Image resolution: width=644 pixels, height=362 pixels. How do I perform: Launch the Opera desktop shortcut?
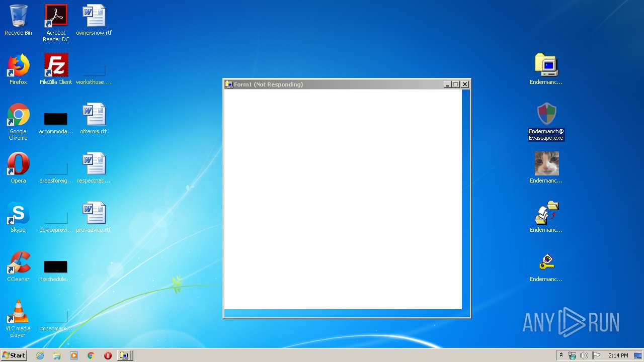(18, 168)
